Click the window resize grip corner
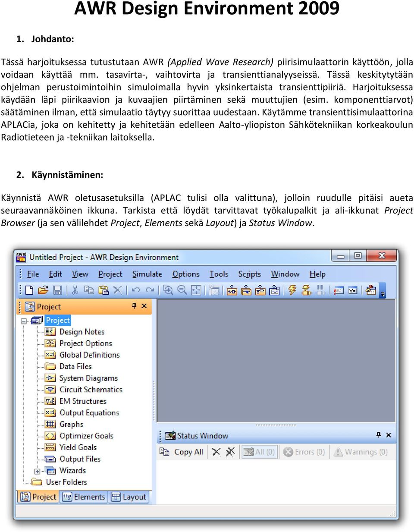The height and width of the screenshot is (532, 414). tap(392, 514)
